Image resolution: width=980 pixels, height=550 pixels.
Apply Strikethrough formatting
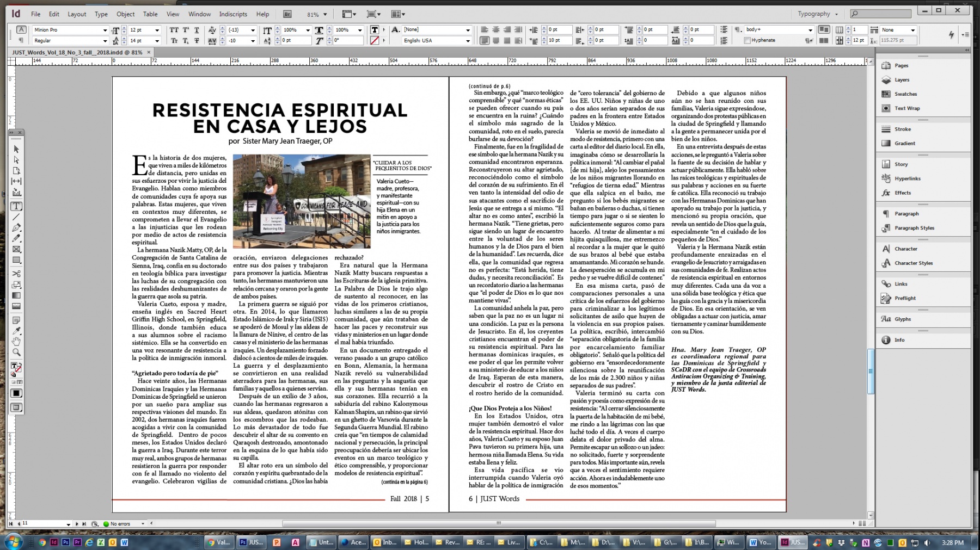tap(197, 41)
